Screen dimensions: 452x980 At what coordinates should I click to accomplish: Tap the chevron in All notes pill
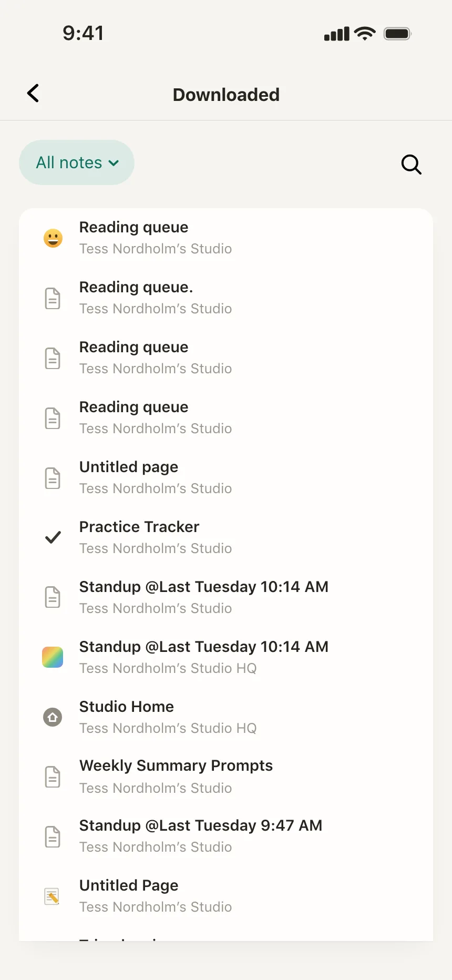pos(114,164)
